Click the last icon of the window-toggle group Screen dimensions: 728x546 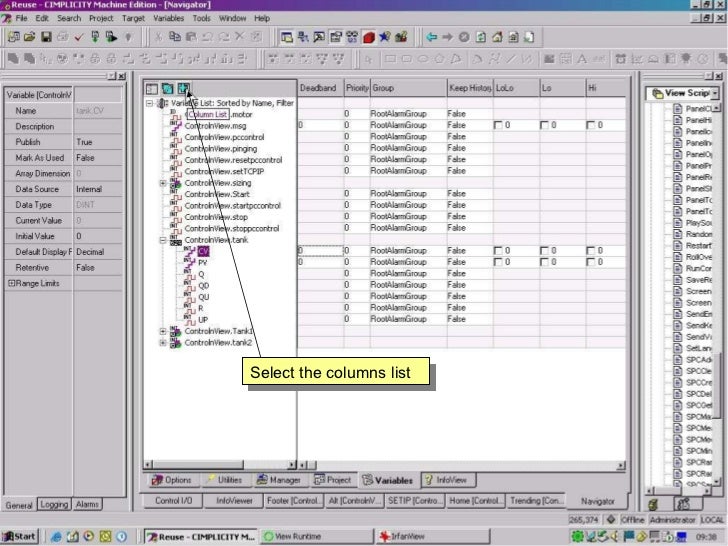(x=401, y=37)
